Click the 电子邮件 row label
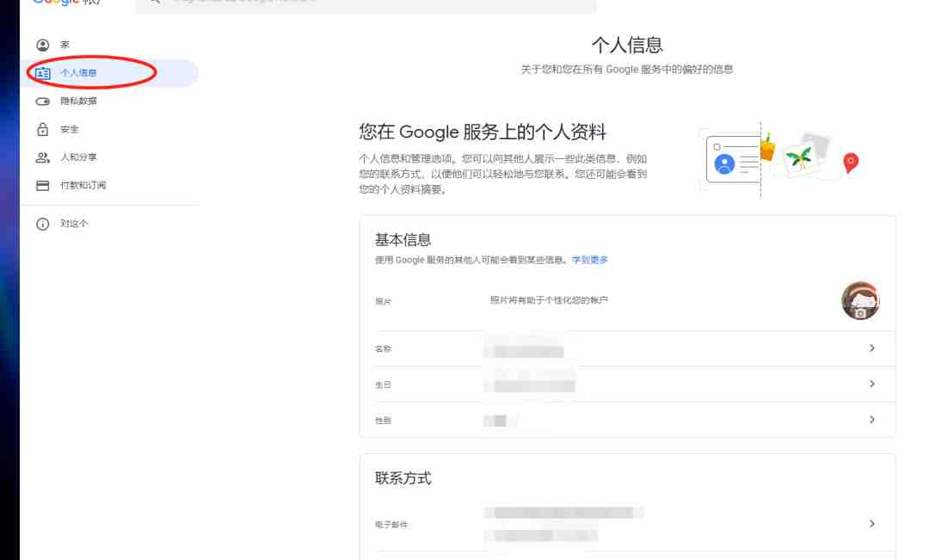The height and width of the screenshot is (560, 929). click(x=391, y=525)
